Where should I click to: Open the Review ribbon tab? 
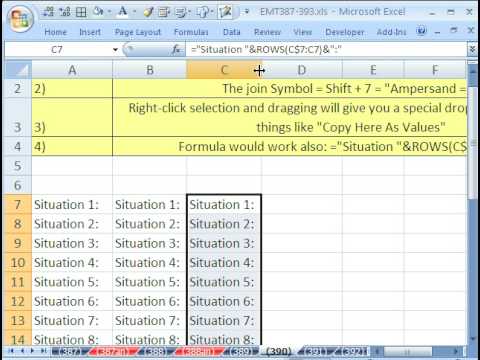tap(267, 32)
